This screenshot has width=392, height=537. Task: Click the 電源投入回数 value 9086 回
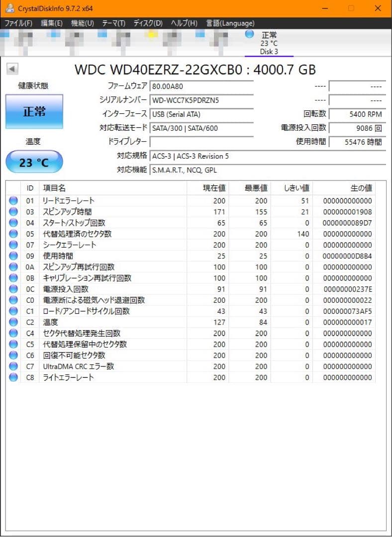tap(357, 128)
